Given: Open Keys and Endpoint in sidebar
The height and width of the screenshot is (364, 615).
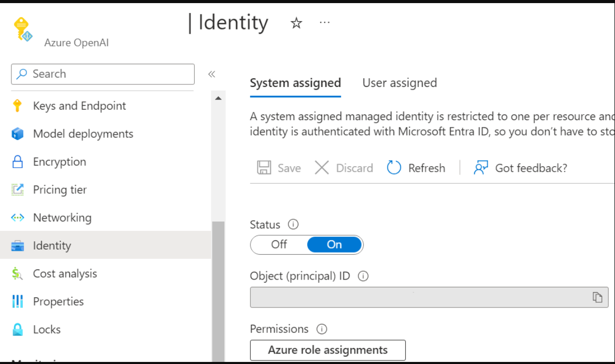Looking at the screenshot, I should [x=79, y=106].
